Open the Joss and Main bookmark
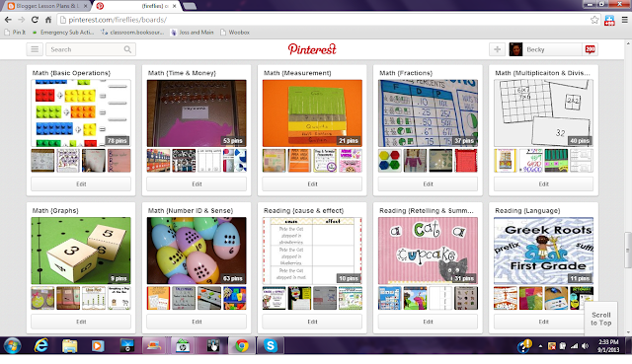This screenshot has height=364, width=632. 193,33
